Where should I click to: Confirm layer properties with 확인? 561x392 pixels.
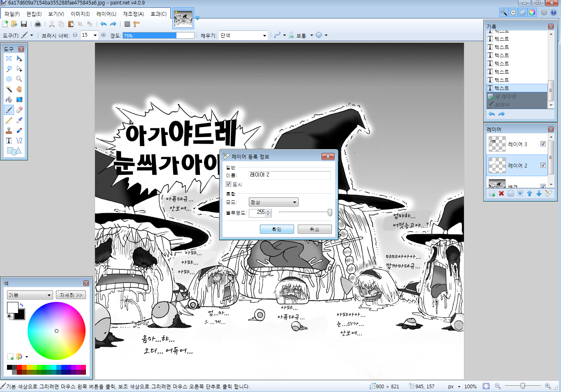pyautogui.click(x=277, y=229)
